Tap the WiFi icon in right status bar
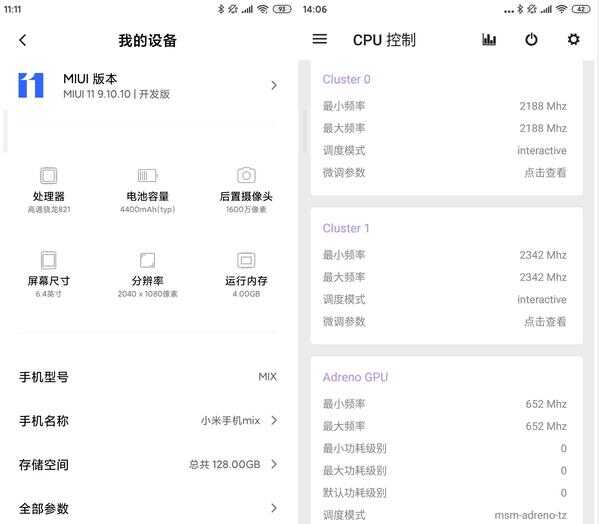The width and height of the screenshot is (599, 524). [562, 9]
